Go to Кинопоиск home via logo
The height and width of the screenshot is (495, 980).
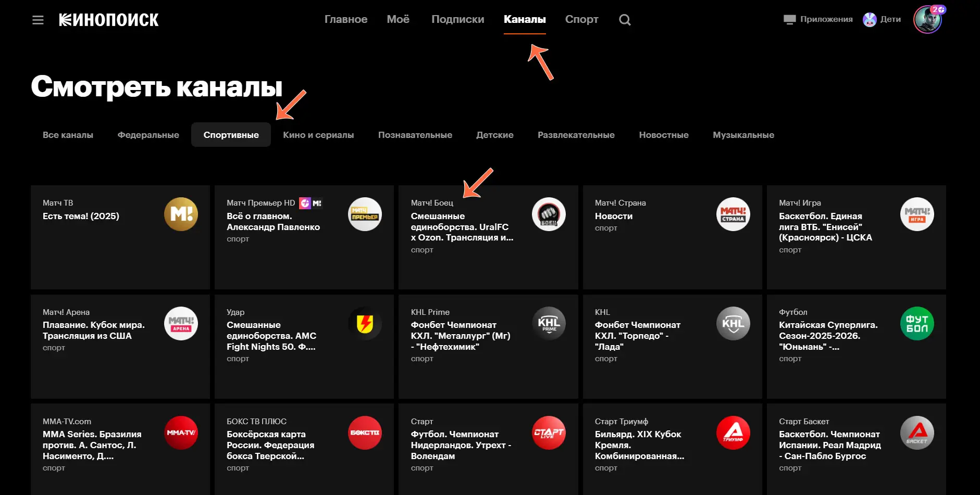coord(108,20)
